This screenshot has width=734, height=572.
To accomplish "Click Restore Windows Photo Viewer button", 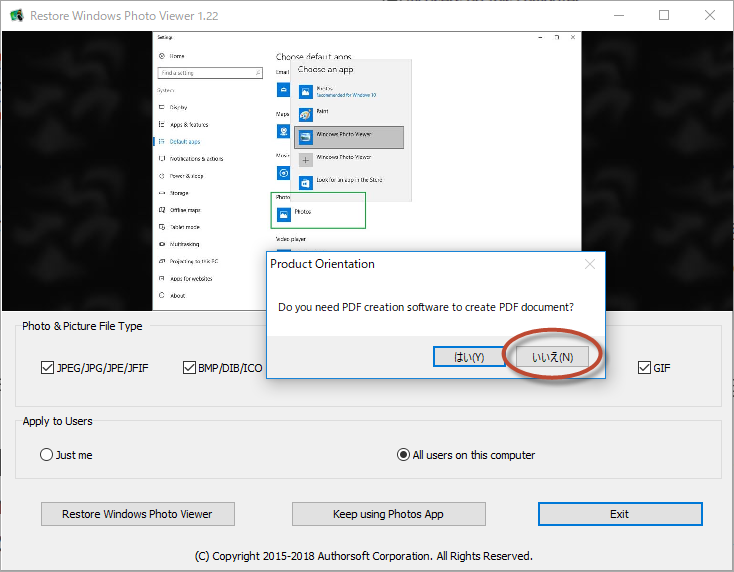I will coord(138,514).
